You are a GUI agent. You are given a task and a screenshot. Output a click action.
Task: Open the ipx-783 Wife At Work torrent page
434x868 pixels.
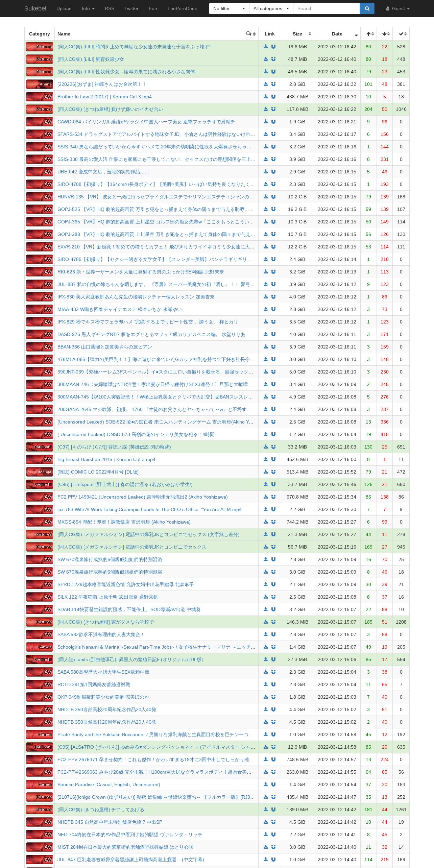pyautogui.click(x=149, y=509)
